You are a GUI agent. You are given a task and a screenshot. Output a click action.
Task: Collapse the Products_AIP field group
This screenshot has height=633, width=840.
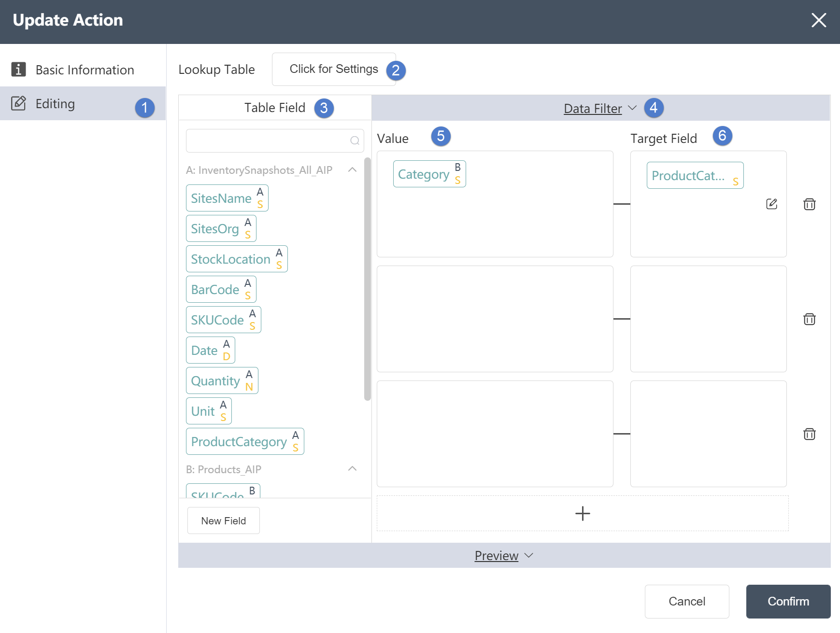(x=353, y=469)
